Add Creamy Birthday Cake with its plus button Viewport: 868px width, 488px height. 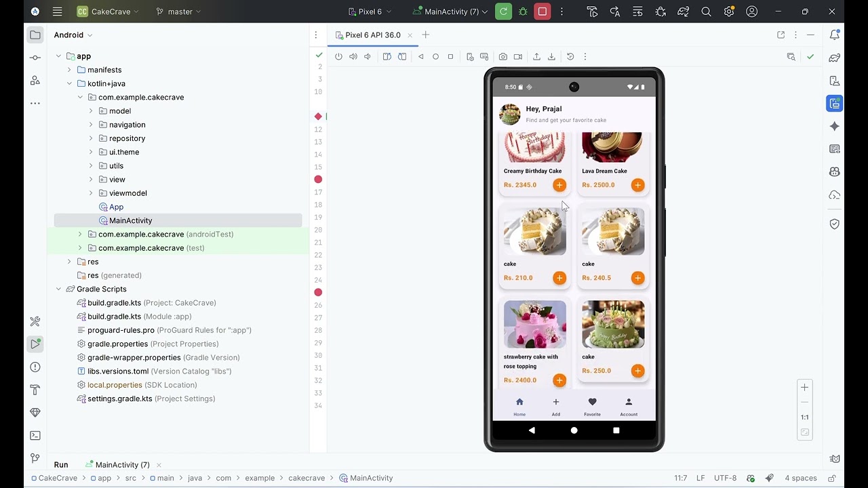click(x=559, y=185)
